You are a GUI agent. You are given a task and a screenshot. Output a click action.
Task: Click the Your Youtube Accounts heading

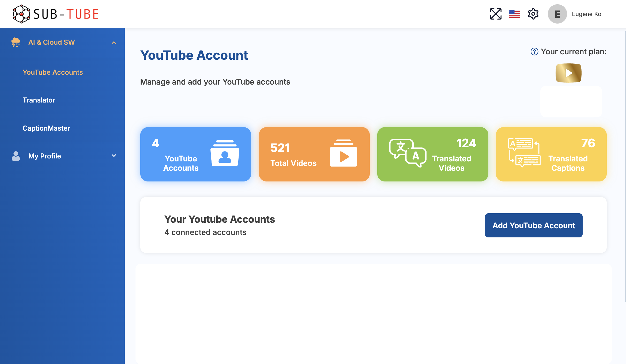[220, 219]
